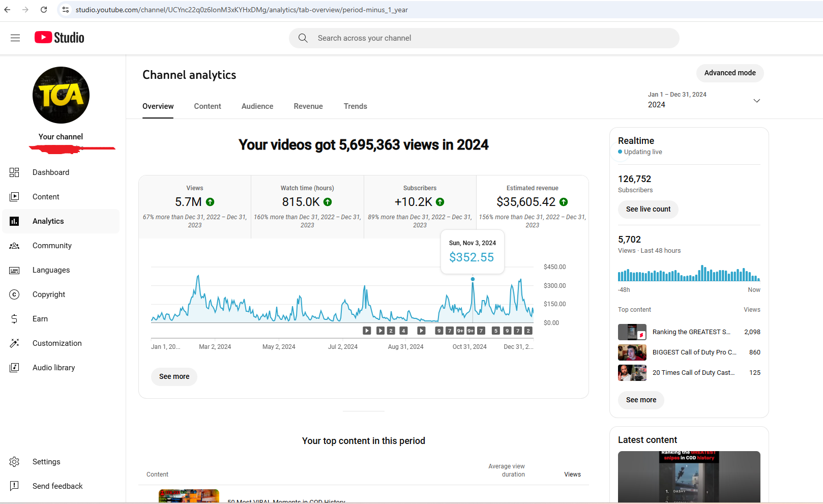Click the YouTube Studio logo

60,38
